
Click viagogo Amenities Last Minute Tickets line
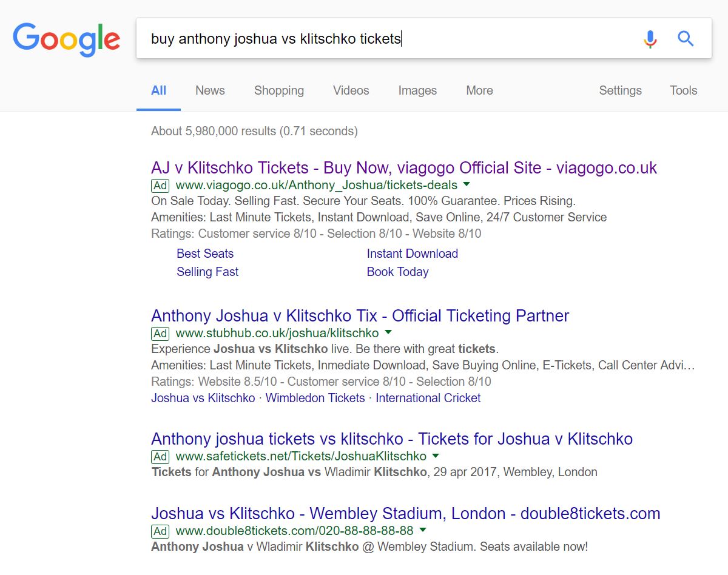click(379, 217)
